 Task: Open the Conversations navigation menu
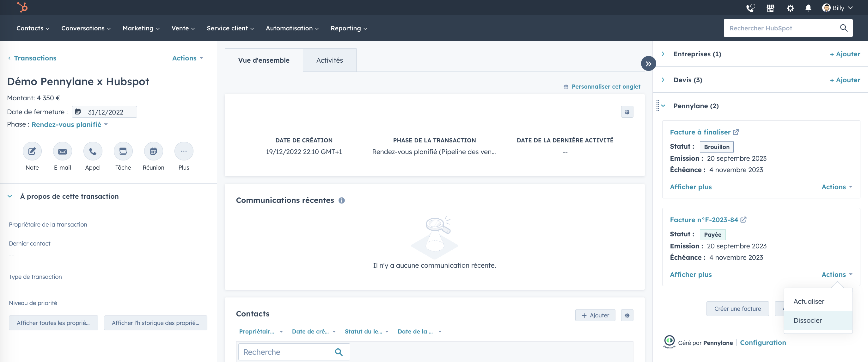point(86,28)
